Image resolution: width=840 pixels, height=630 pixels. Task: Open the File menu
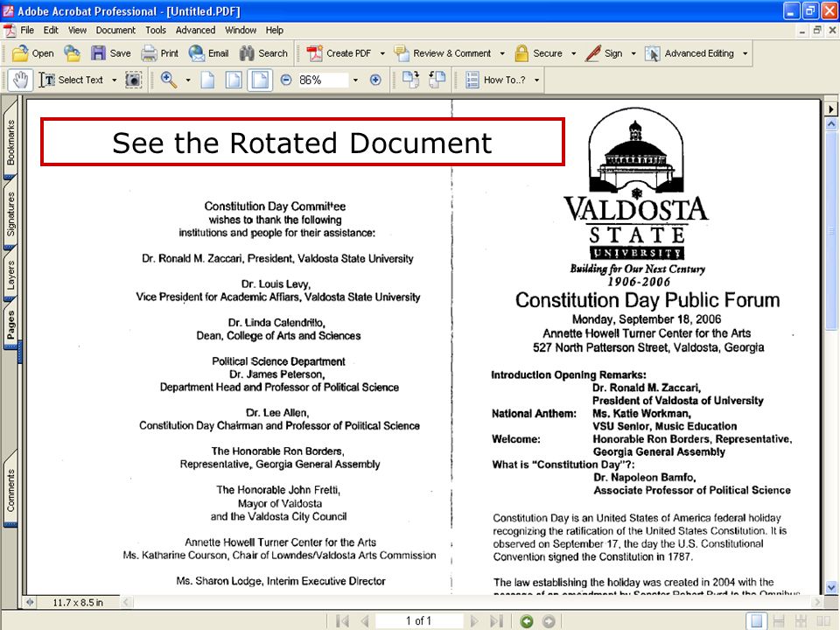(x=27, y=30)
